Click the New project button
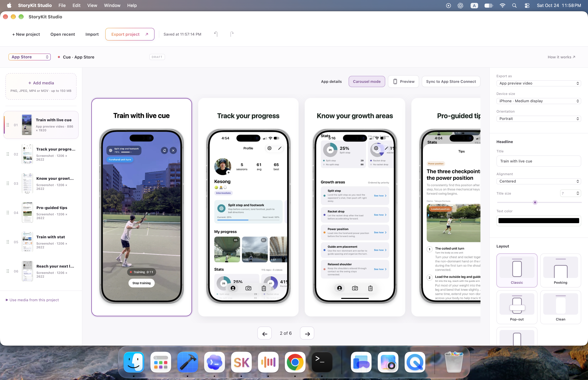588x380 pixels. [x=26, y=34]
